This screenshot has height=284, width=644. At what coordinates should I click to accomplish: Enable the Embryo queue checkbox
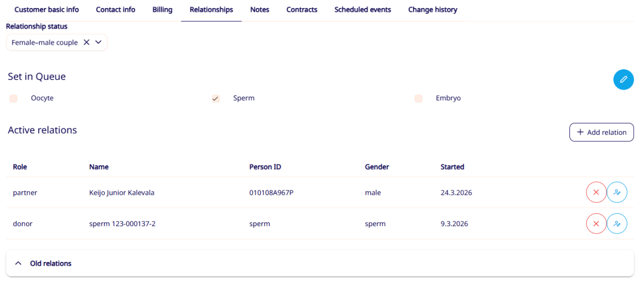tap(419, 98)
